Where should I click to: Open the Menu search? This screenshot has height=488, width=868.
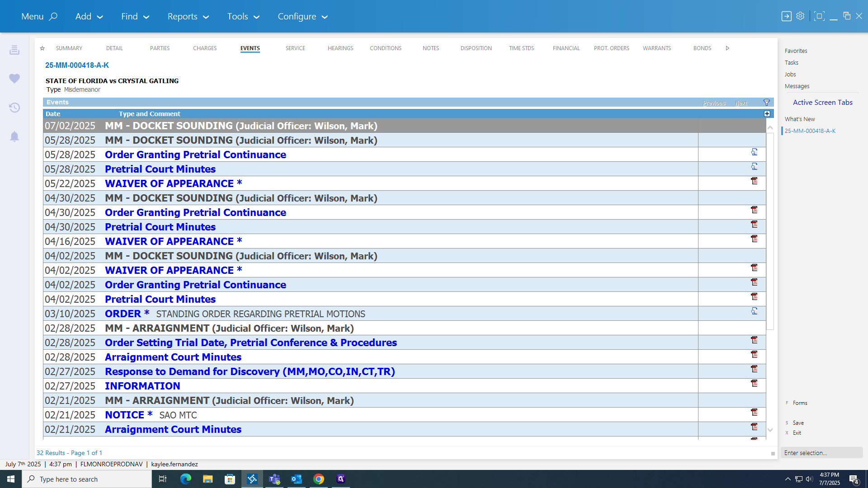click(x=39, y=16)
